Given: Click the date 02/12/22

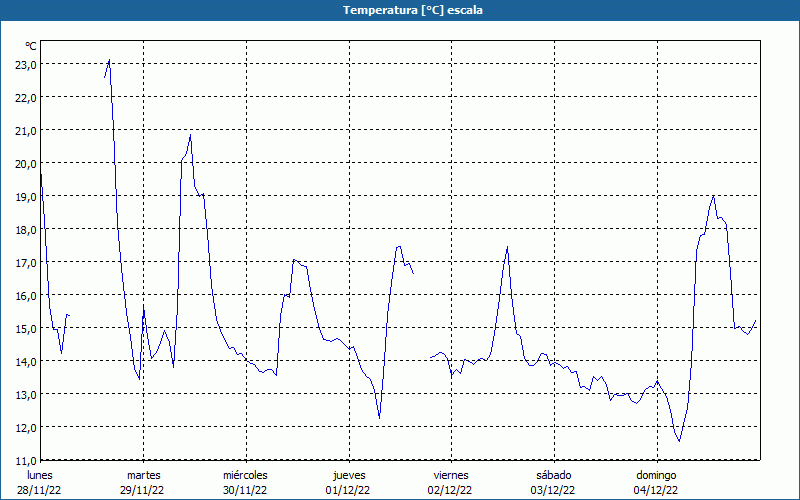Looking at the screenshot, I should click(x=450, y=490).
